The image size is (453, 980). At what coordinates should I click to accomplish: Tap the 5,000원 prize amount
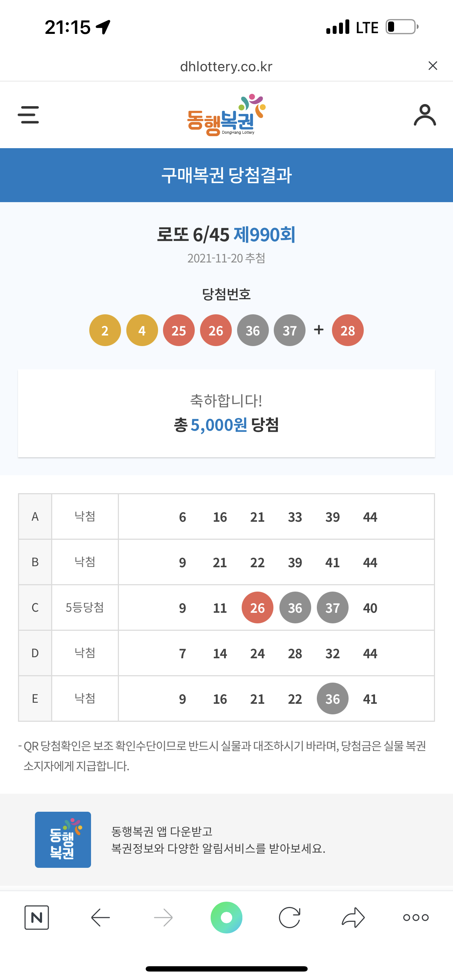click(x=219, y=425)
